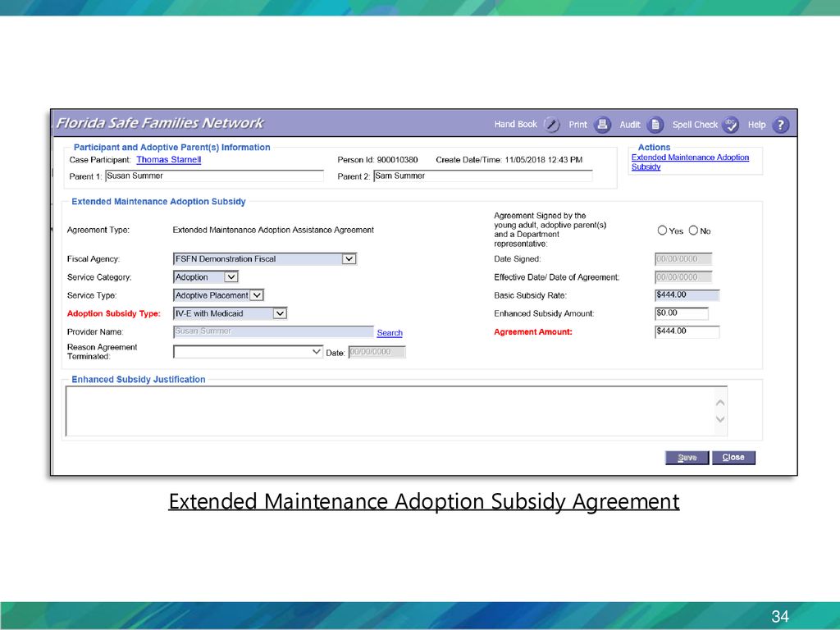Click the Help label in header
The height and width of the screenshot is (630, 840).
click(x=756, y=125)
